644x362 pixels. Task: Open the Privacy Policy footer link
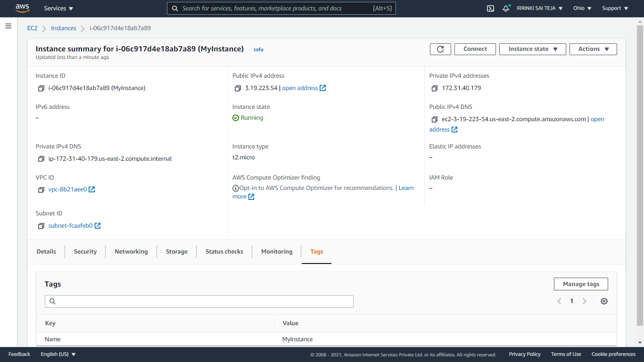[525, 354]
